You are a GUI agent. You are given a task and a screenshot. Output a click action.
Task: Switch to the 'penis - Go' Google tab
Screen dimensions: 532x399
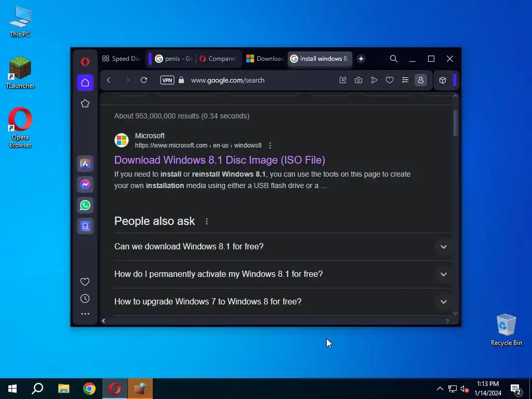tap(174, 59)
